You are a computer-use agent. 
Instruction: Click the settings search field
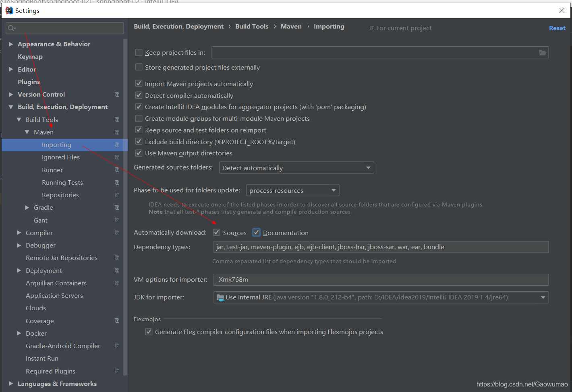click(x=65, y=28)
